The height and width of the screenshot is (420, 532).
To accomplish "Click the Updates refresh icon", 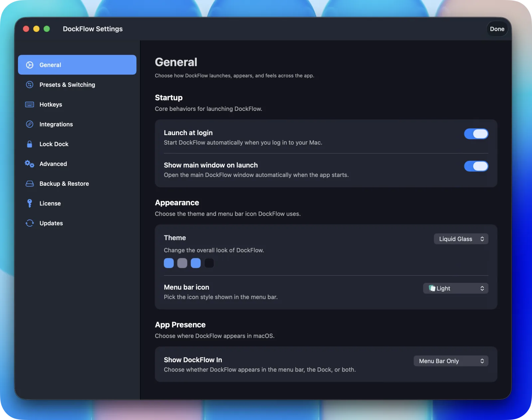I will 30,223.
